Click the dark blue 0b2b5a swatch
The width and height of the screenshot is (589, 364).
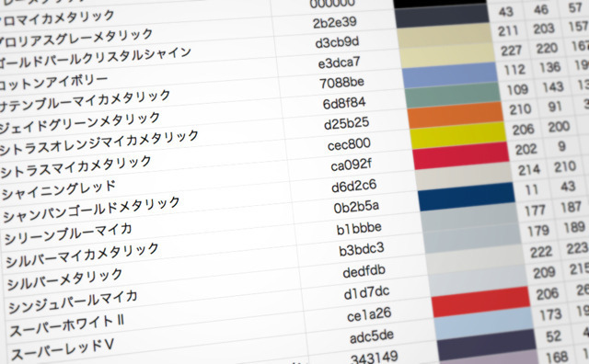tap(467, 197)
